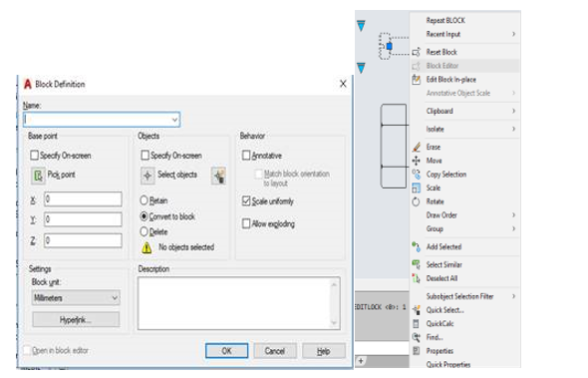Image resolution: width=588 pixels, height=378 pixels.
Task: Click the lower blue triangle grip
Action: click(361, 68)
